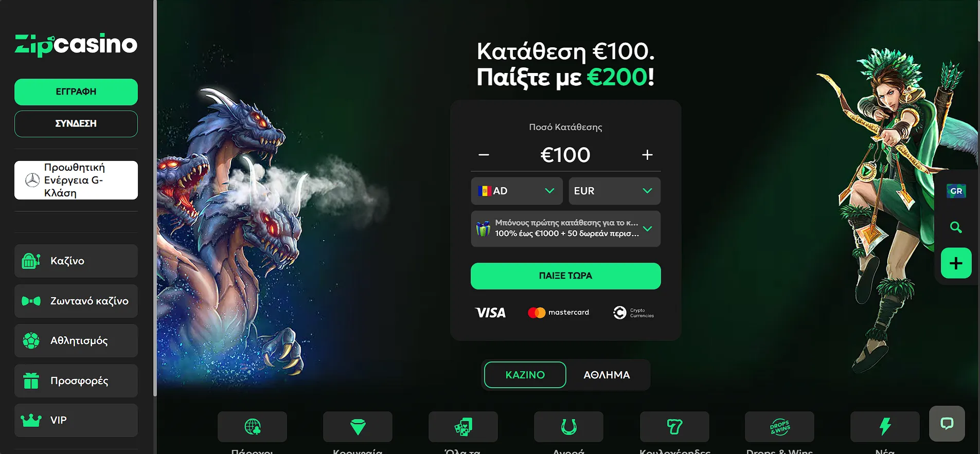This screenshot has width=980, height=454.
Task: Select the diamond category icon
Action: coord(358,427)
